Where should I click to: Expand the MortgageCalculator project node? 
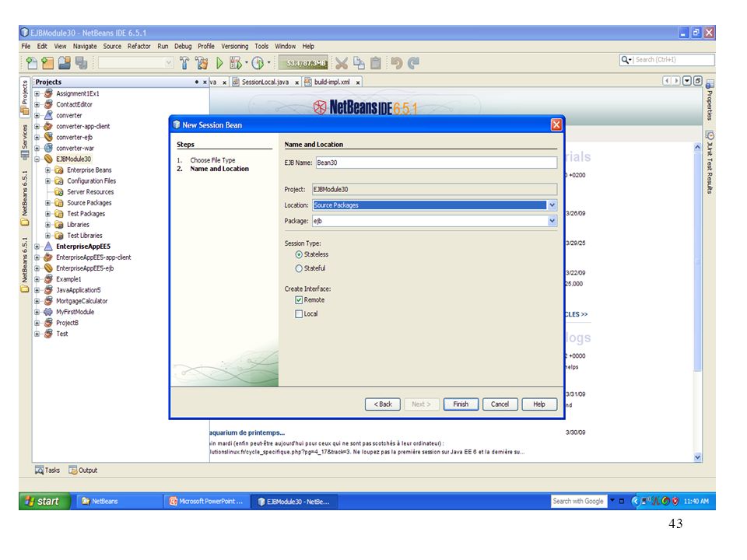37,301
